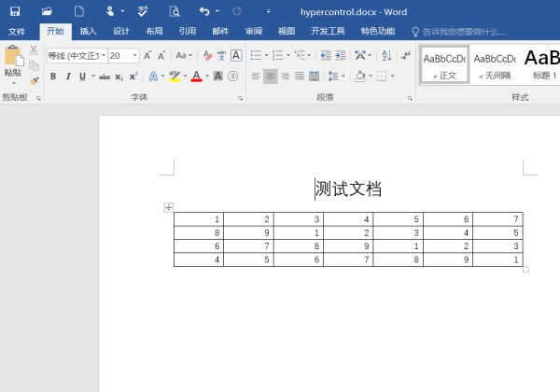Click the table move handle icon

(169, 207)
